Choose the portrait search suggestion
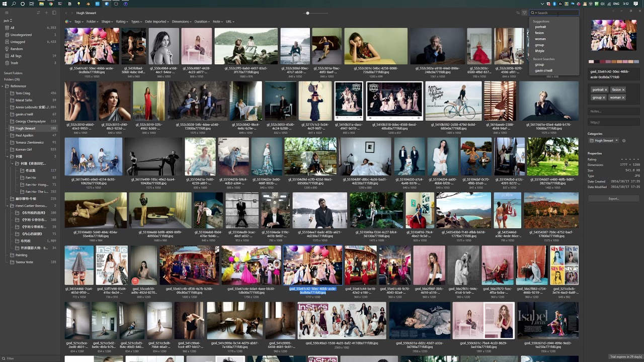 pyautogui.click(x=540, y=27)
